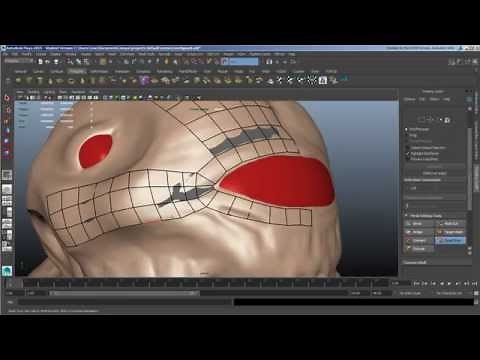Play animation forwards

click(450, 284)
